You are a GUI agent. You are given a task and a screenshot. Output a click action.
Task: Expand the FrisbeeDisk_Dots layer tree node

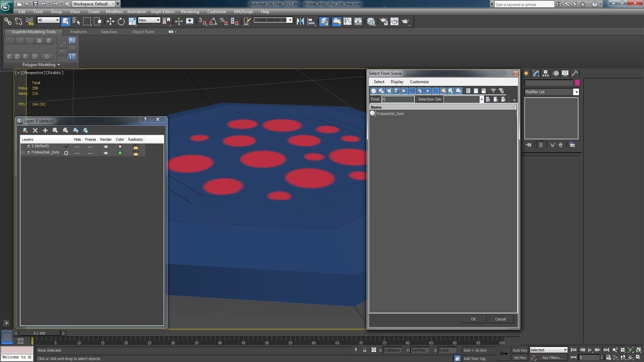pos(23,153)
